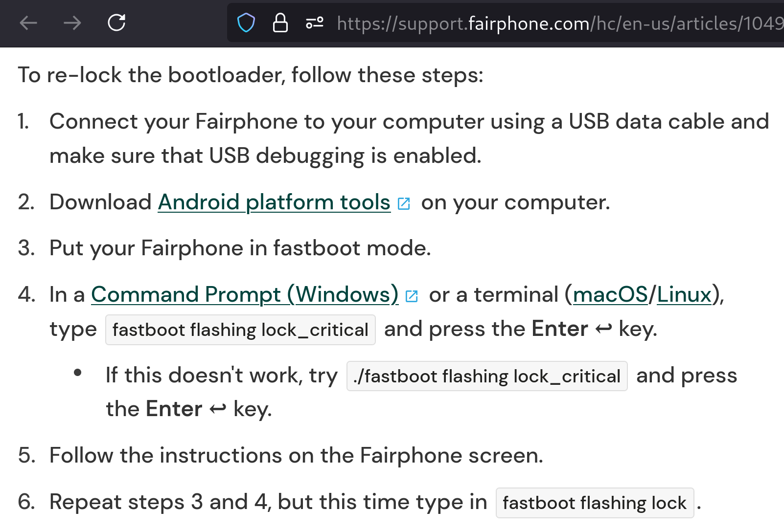Open the tracking protection shield

pos(246,23)
